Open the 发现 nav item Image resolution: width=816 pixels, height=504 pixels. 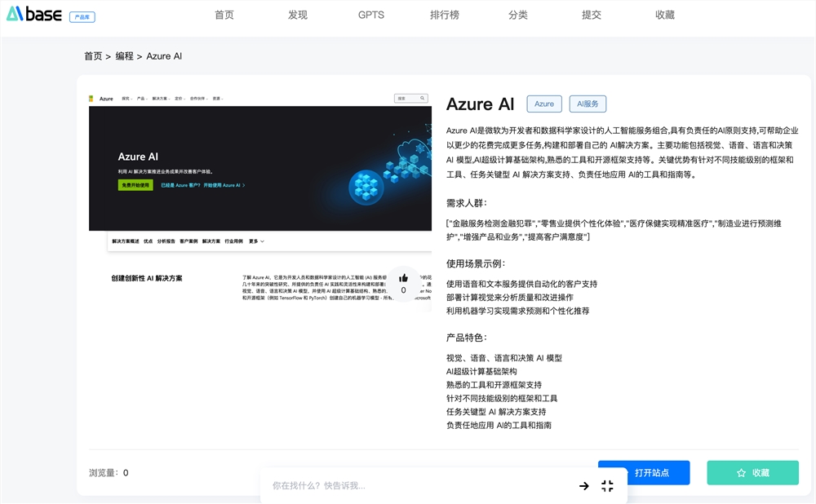coord(298,15)
